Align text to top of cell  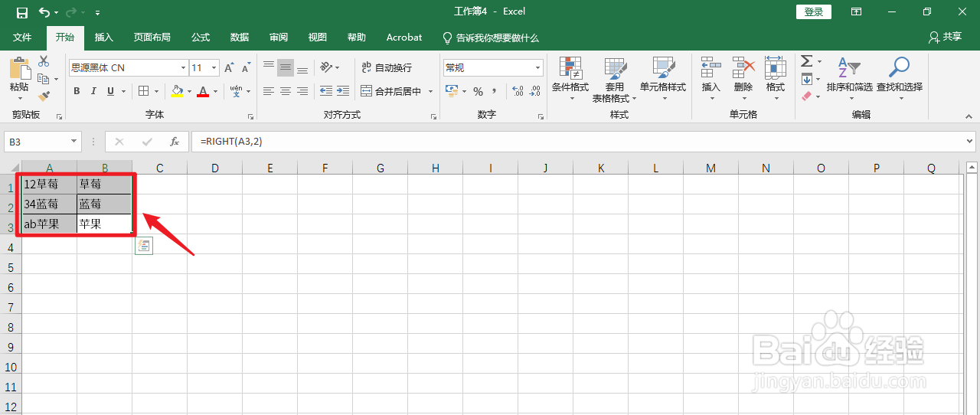[269, 67]
